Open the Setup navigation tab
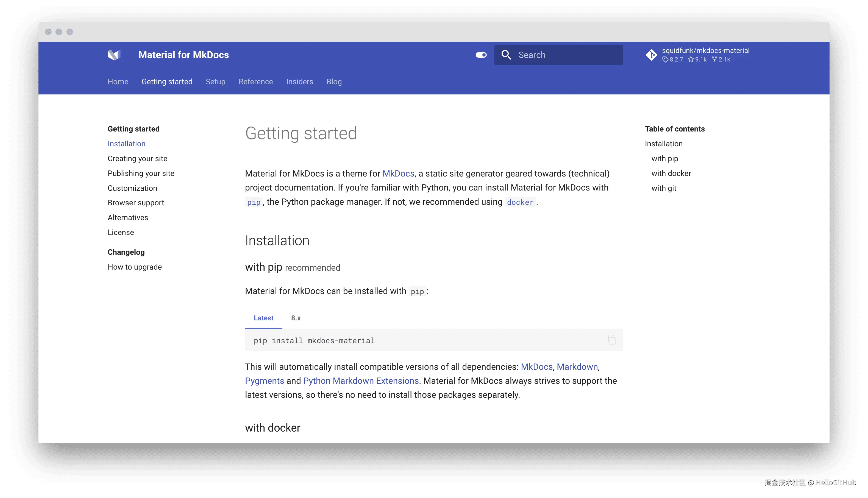 coord(215,82)
